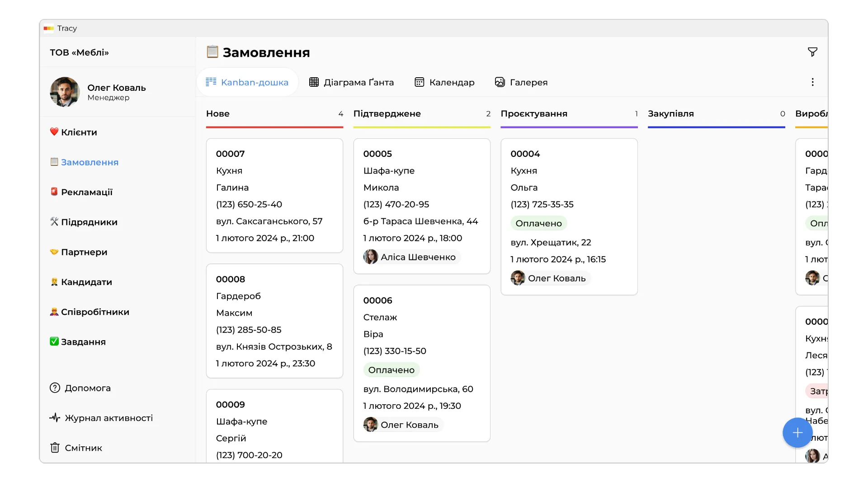
Task: Click Олег Коваль's avatar on order 00004
Action: coord(518,278)
